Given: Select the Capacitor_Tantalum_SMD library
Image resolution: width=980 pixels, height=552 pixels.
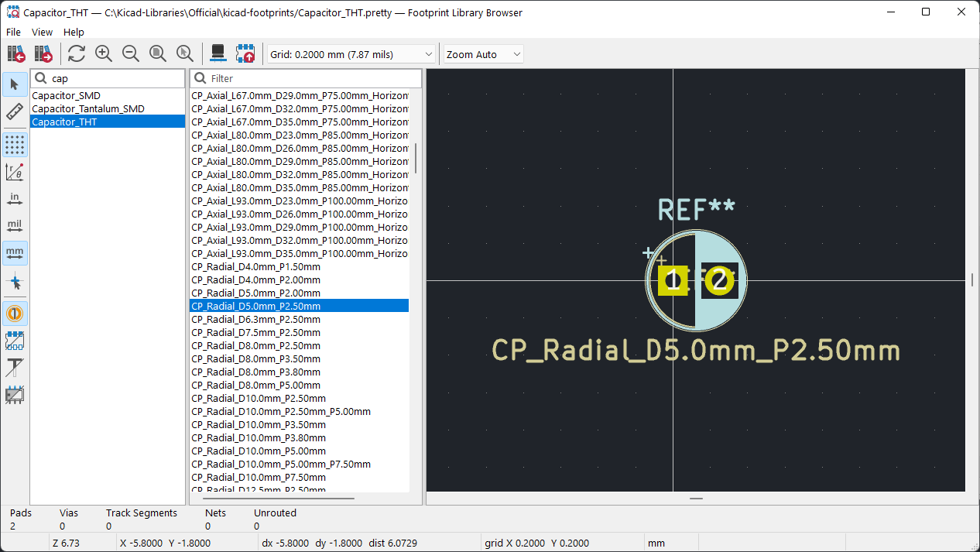Looking at the screenshot, I should click(x=108, y=109).
